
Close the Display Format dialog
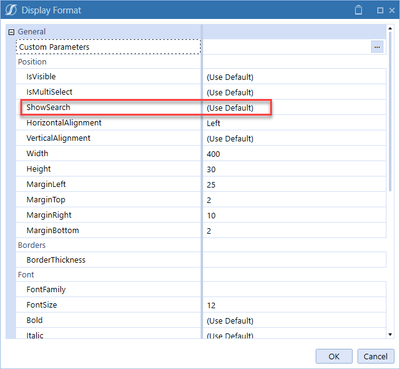[392, 10]
